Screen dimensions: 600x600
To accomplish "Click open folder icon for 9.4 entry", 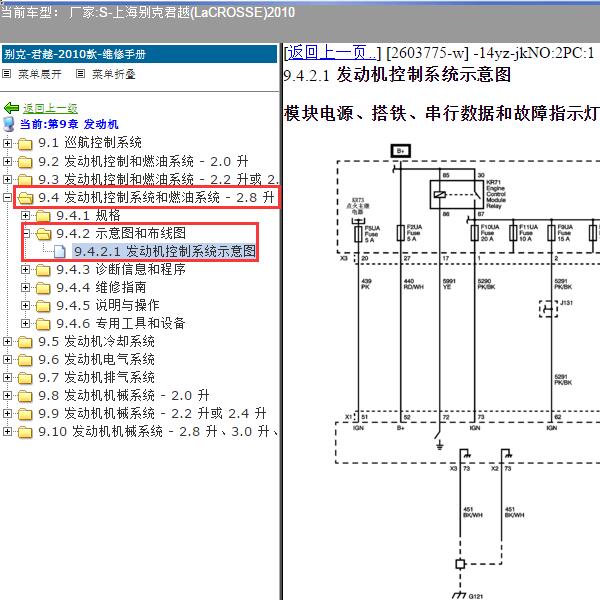I will pyautogui.click(x=25, y=198).
